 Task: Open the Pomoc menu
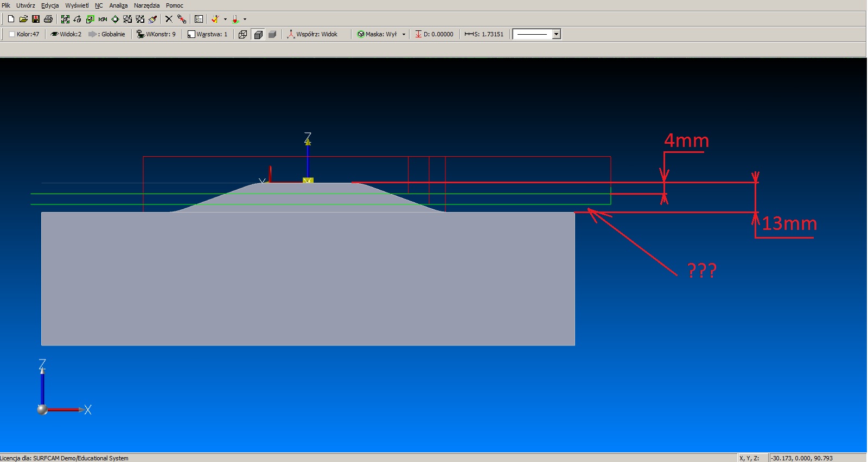(175, 5)
